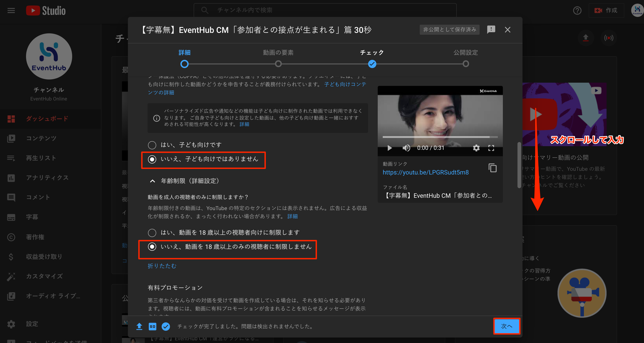
Task: Close the video upload dialog
Action: (x=507, y=30)
